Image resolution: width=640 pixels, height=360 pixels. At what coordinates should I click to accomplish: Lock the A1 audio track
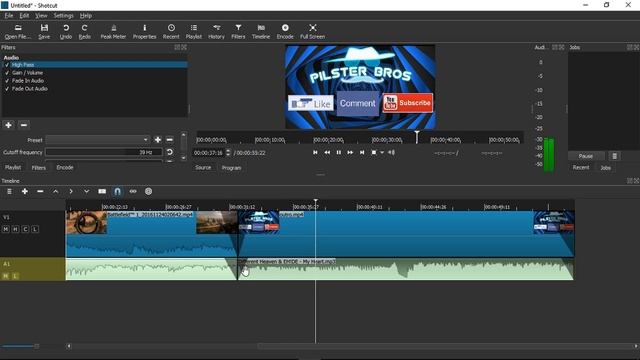pyautogui.click(x=15, y=276)
